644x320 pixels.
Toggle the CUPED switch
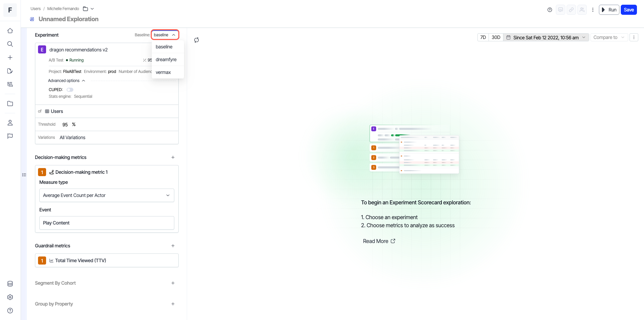click(x=70, y=90)
